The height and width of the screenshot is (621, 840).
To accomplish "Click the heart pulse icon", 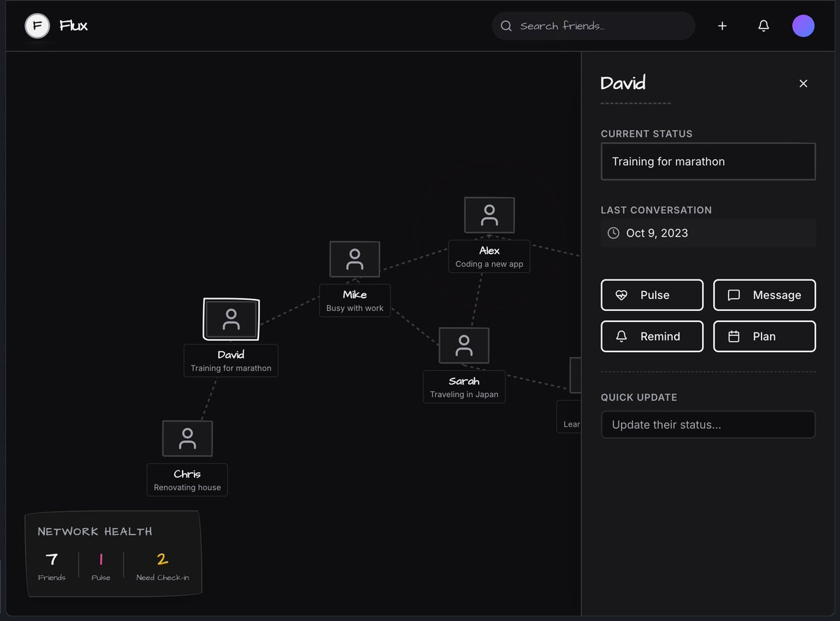I will pyautogui.click(x=622, y=295).
